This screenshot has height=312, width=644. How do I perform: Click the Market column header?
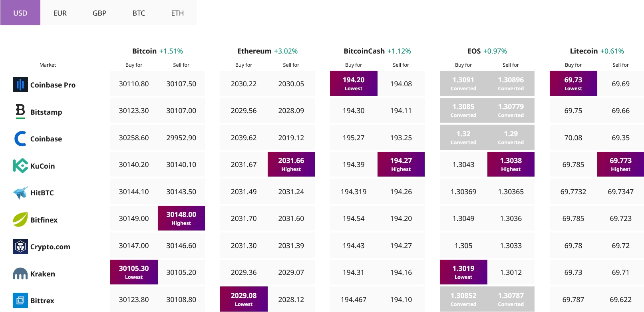tap(48, 65)
